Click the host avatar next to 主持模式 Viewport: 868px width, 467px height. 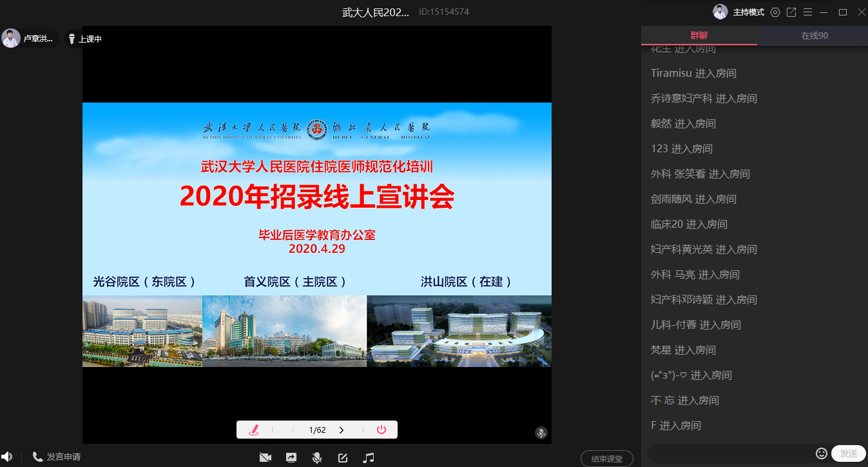point(720,12)
